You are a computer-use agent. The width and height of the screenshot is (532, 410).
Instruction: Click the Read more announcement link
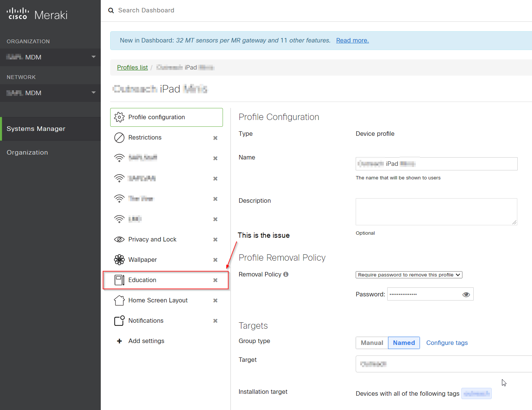point(352,40)
